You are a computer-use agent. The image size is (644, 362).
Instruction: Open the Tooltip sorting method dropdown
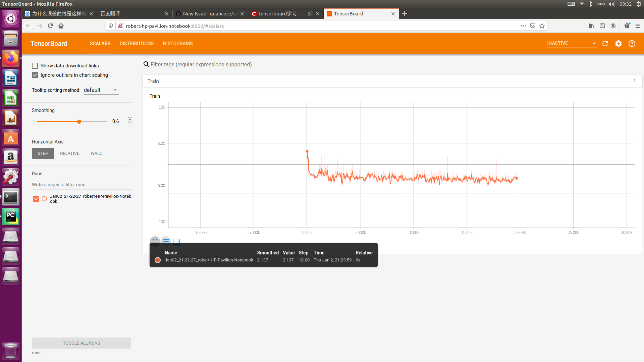click(x=101, y=90)
